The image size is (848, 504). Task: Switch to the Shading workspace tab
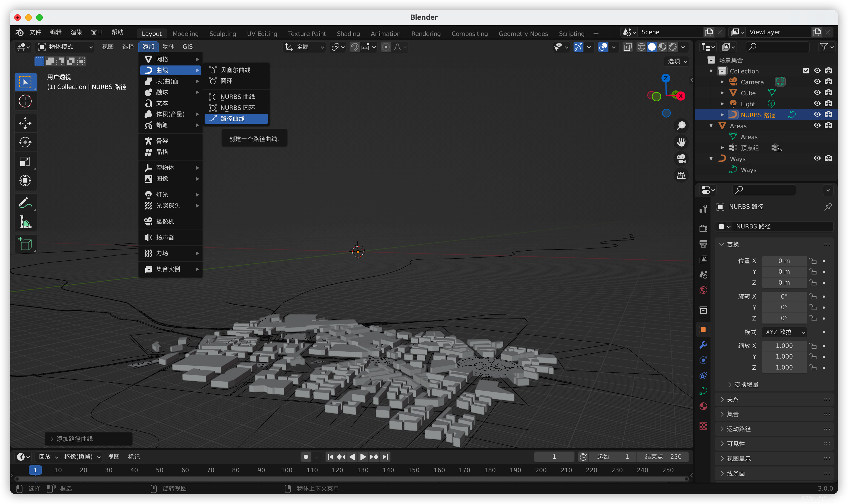(348, 34)
